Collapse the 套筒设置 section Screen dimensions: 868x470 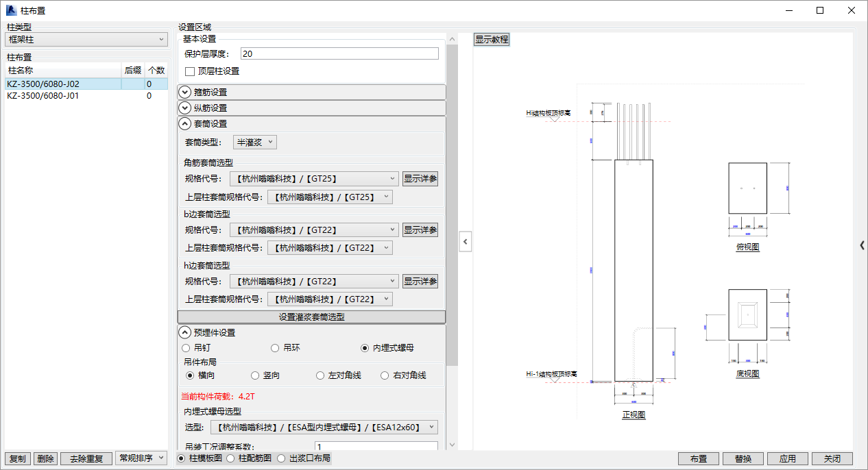click(x=184, y=124)
